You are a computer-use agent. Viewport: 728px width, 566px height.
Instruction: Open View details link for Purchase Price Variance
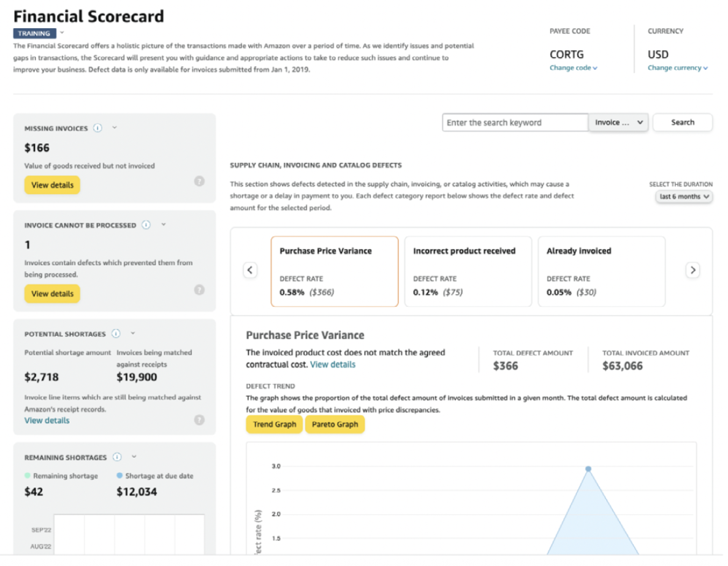[332, 364]
